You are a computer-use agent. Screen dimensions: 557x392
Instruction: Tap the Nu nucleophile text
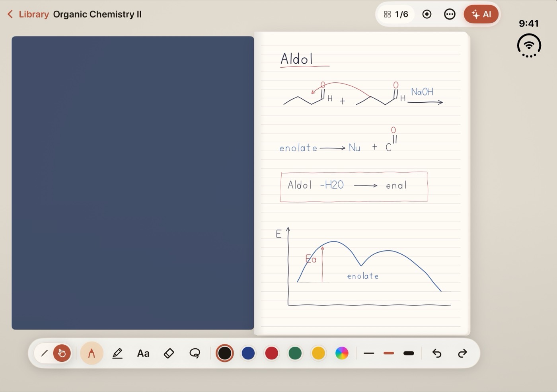pyautogui.click(x=354, y=148)
